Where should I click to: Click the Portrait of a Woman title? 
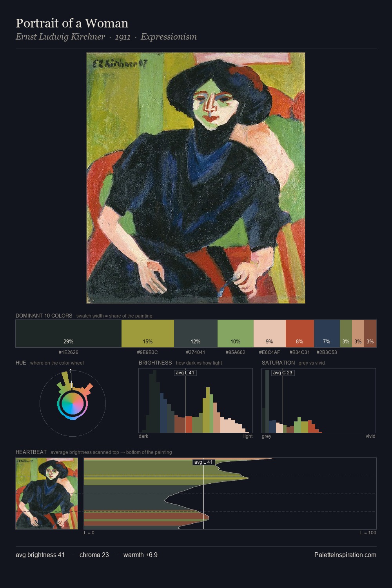[x=72, y=23]
